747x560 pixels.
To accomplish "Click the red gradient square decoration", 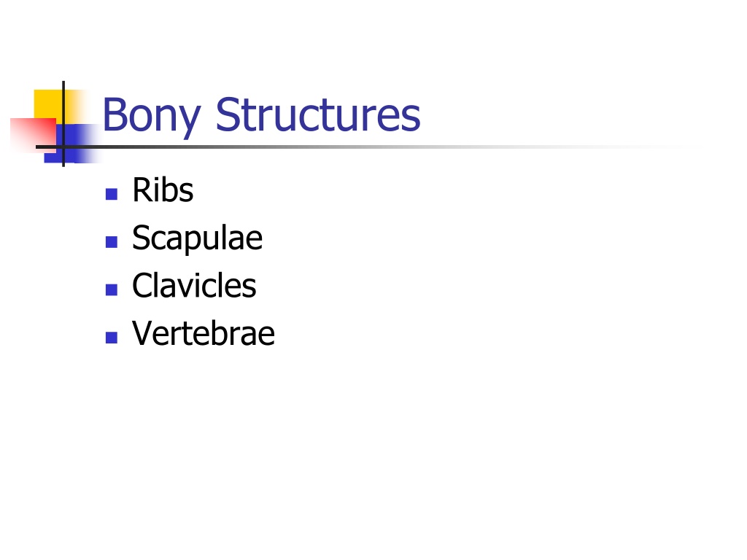I will point(34,135).
